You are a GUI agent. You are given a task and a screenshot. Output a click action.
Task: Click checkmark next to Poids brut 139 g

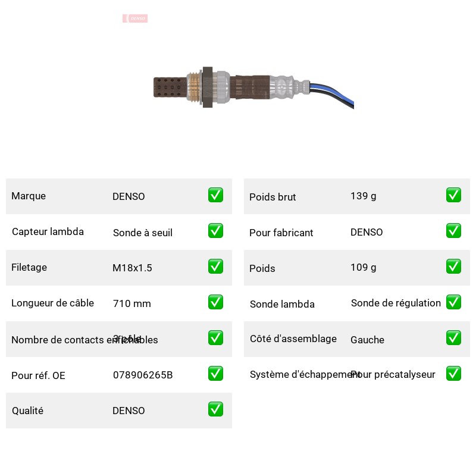click(453, 195)
